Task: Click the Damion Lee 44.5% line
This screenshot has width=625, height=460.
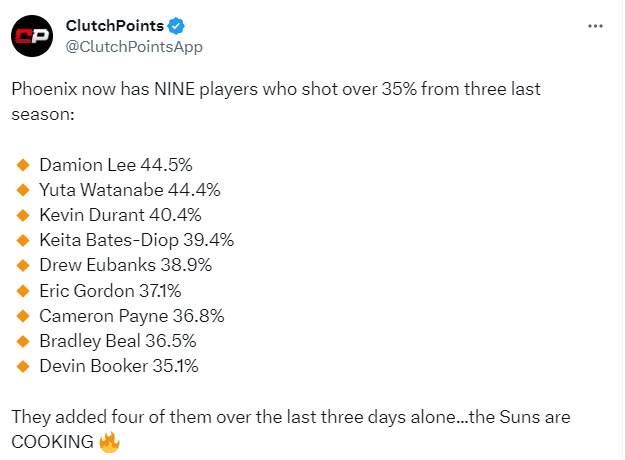Action: 115,163
